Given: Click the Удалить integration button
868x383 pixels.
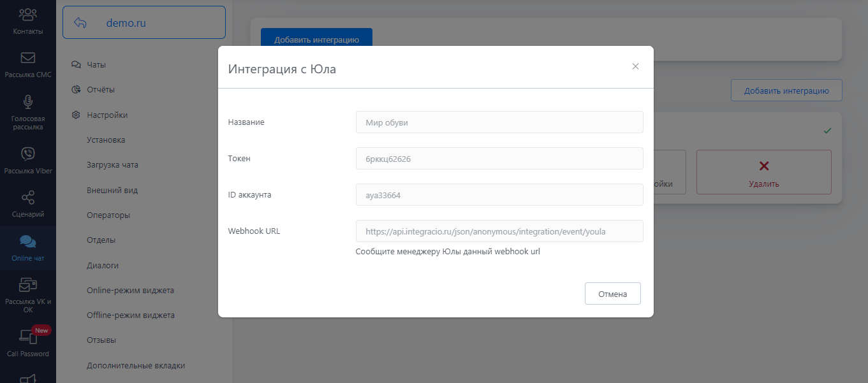Looking at the screenshot, I should [764, 172].
